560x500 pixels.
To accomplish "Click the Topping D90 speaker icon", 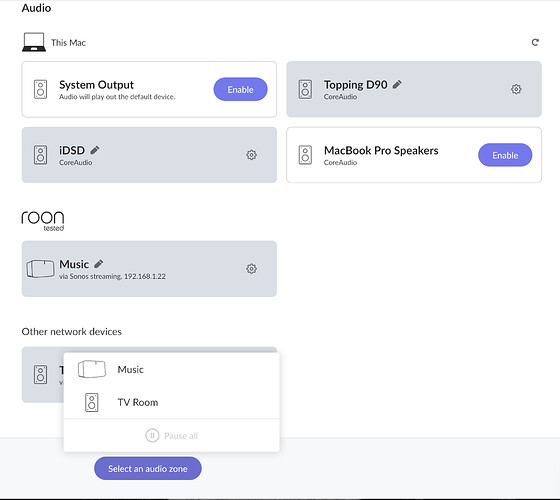I will [305, 89].
